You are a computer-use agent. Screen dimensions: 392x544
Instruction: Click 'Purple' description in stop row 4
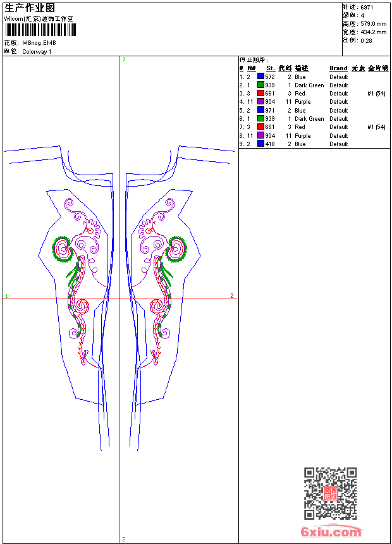pos(302,102)
